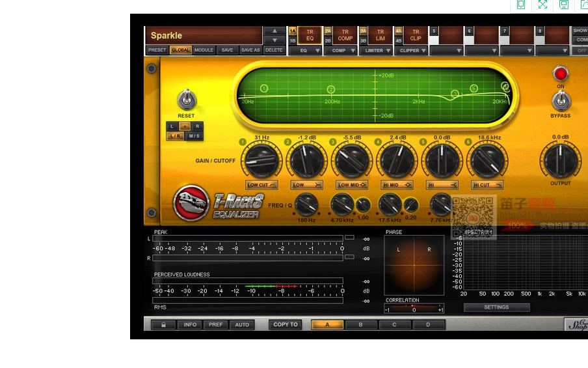Click the DELETE preset button
This screenshot has height=368, width=588.
click(x=274, y=50)
